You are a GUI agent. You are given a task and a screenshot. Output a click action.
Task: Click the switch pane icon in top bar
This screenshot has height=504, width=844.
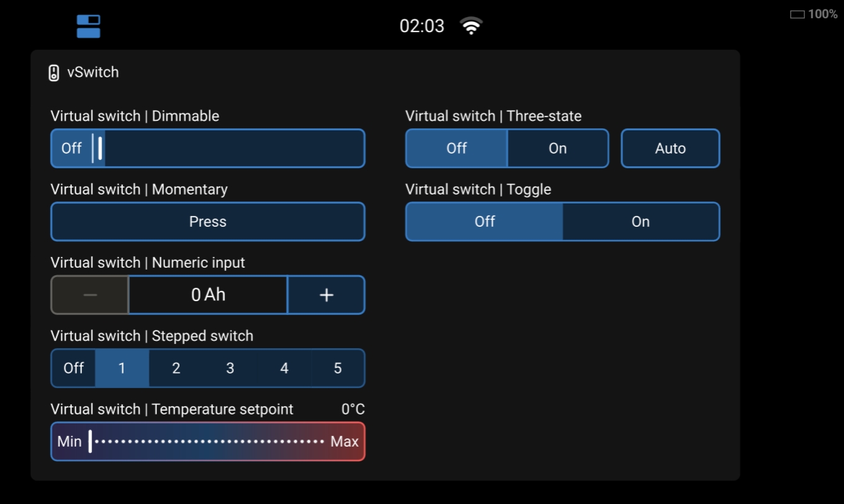[88, 26]
